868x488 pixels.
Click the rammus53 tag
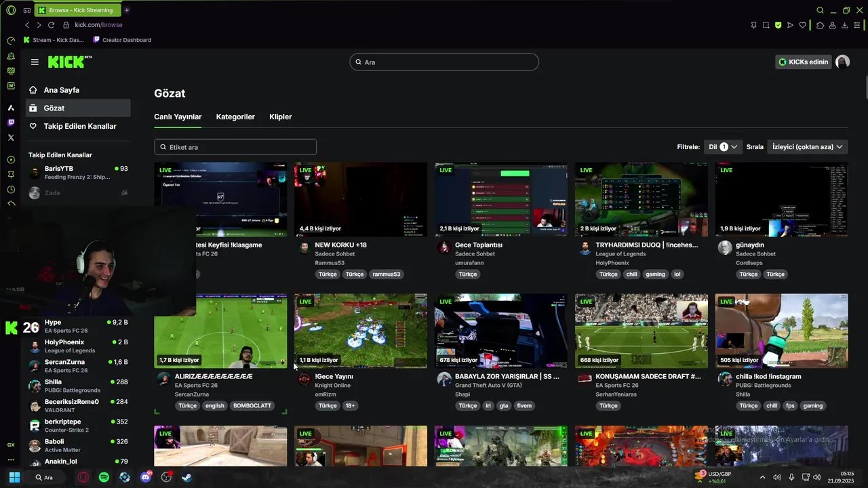387,274
